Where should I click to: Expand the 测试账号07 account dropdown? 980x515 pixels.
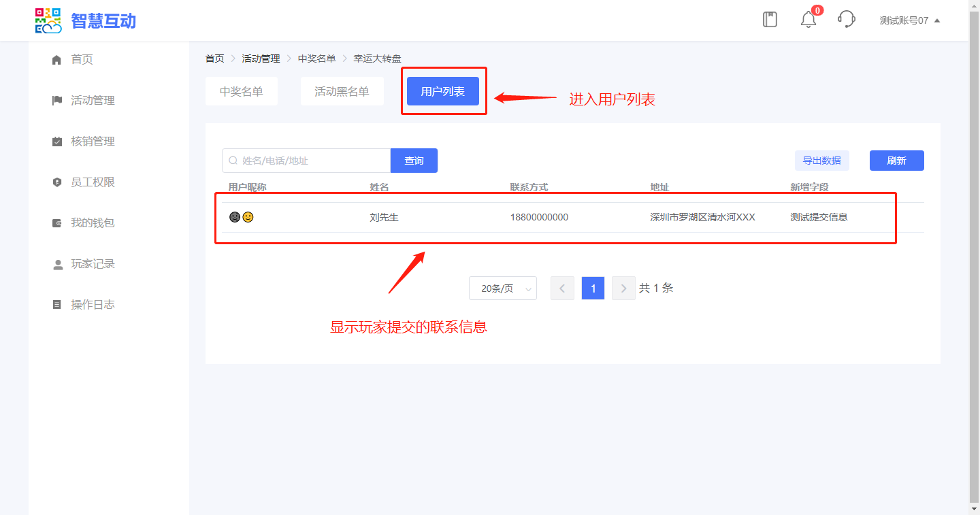909,20
